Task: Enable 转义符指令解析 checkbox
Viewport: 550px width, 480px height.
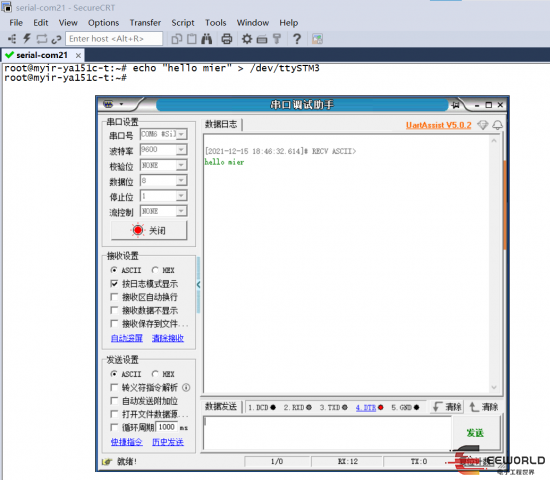Action: coord(114,387)
